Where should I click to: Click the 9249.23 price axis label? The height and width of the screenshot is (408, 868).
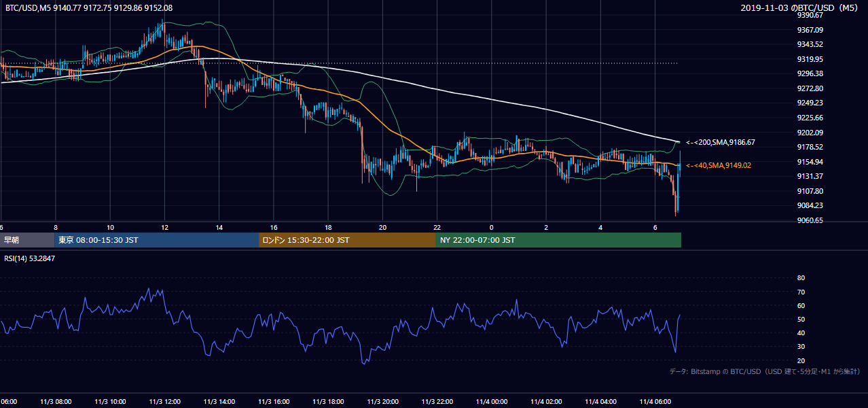click(x=811, y=103)
